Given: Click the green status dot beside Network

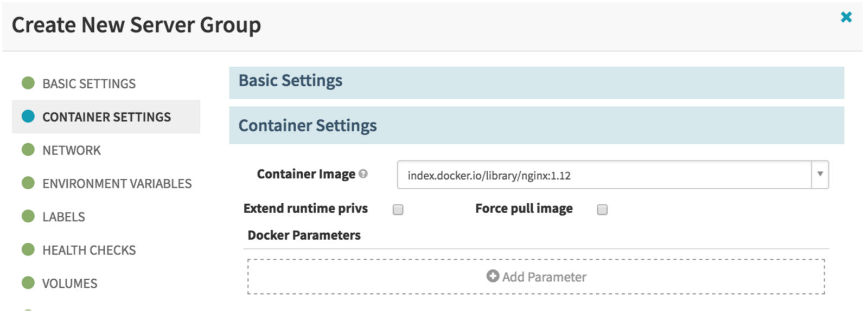Looking at the screenshot, I should [x=28, y=150].
